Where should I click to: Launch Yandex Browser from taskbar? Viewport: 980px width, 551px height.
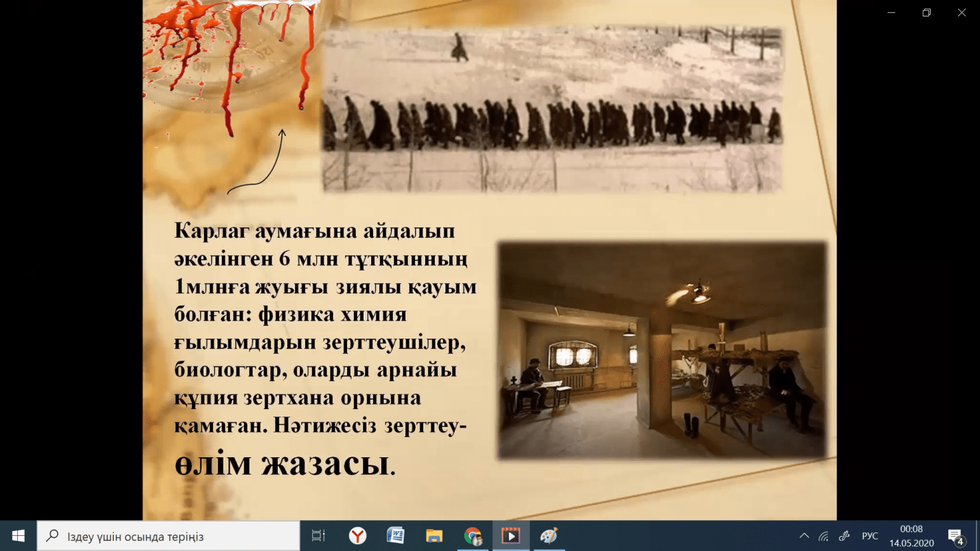coord(357,536)
